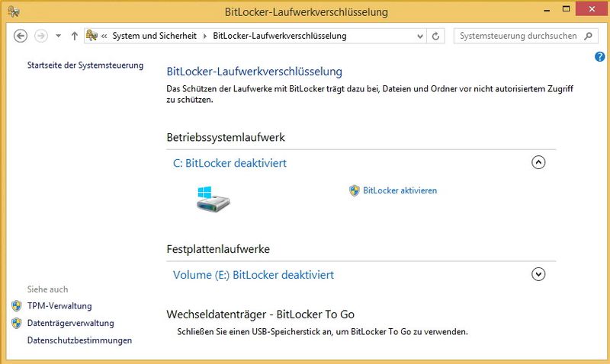The height and width of the screenshot is (364, 610).
Task: Open Startseite der Systemsteuerung
Action: click(85, 65)
